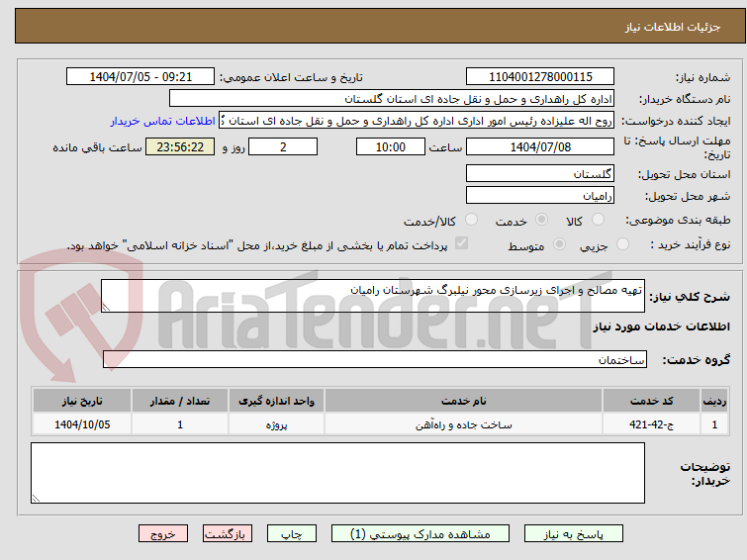Click the چاپ print button
The image size is (747, 560).
click(291, 534)
